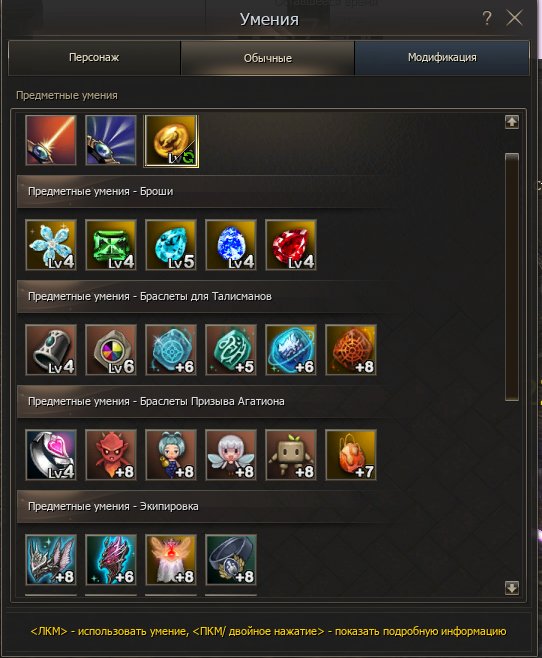The width and height of the screenshot is (542, 658).
Task: Click the vertical scrollbar thumb
Action: coord(512,277)
